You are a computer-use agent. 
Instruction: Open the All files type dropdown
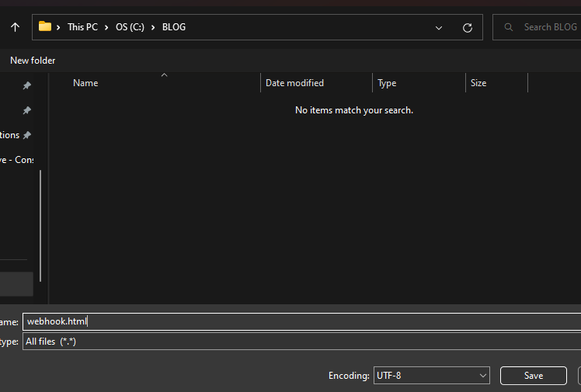(x=301, y=342)
